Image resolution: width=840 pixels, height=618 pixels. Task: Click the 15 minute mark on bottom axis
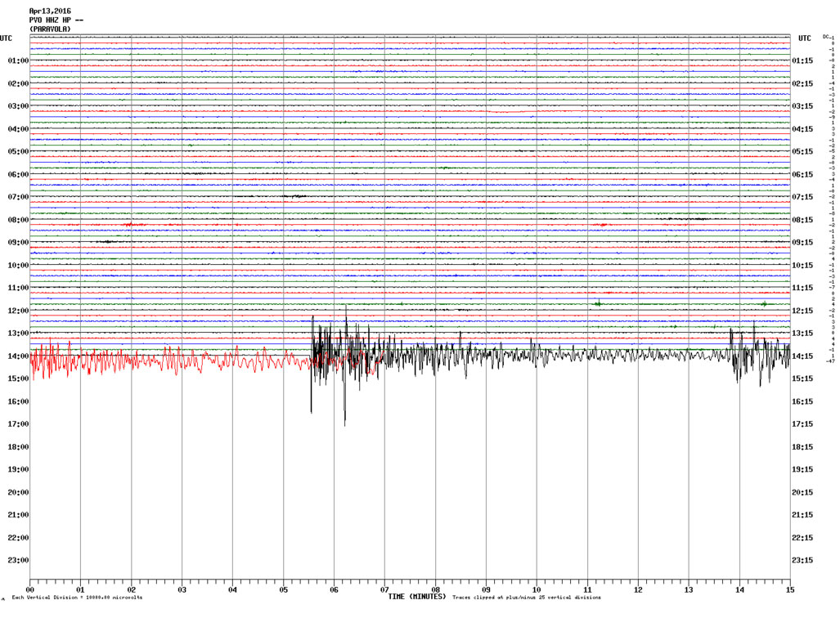[x=788, y=589]
